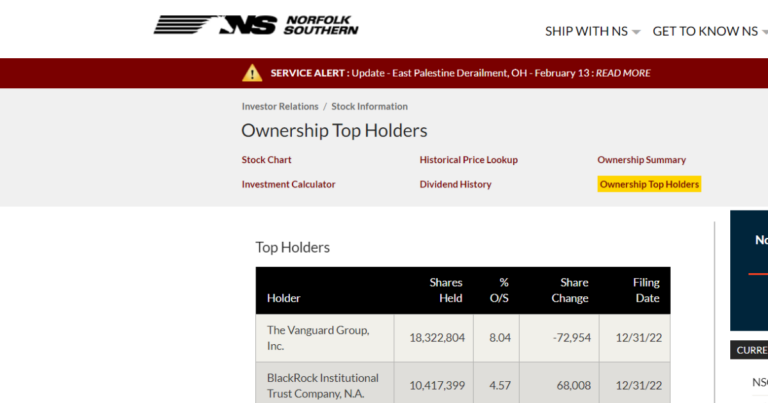View the Ownership Summary page
The image size is (768, 403).
(641, 160)
